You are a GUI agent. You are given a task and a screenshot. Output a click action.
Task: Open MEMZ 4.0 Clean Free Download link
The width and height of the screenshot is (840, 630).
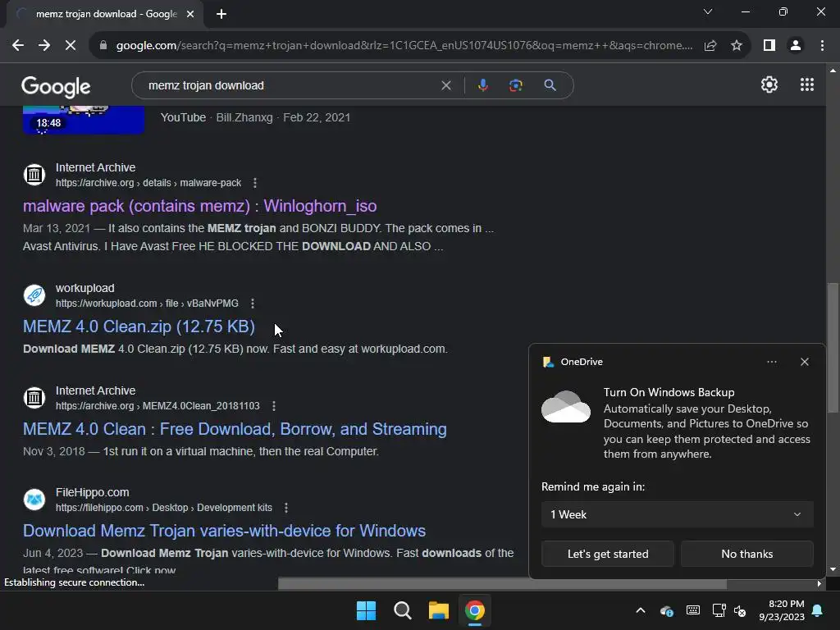pos(235,428)
